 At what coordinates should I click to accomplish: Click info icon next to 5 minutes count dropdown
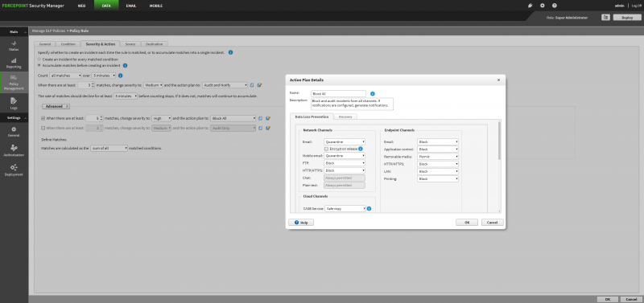coord(120,76)
